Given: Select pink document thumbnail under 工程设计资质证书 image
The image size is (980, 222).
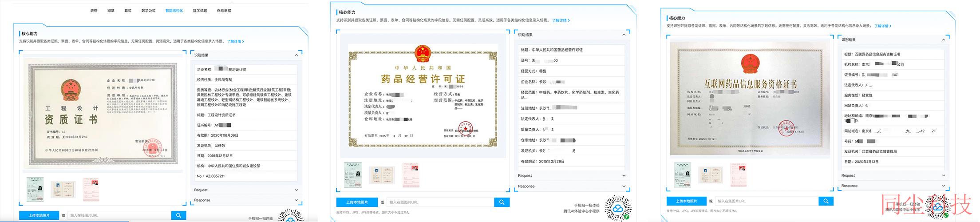Looking at the screenshot, I should click(x=91, y=189).
